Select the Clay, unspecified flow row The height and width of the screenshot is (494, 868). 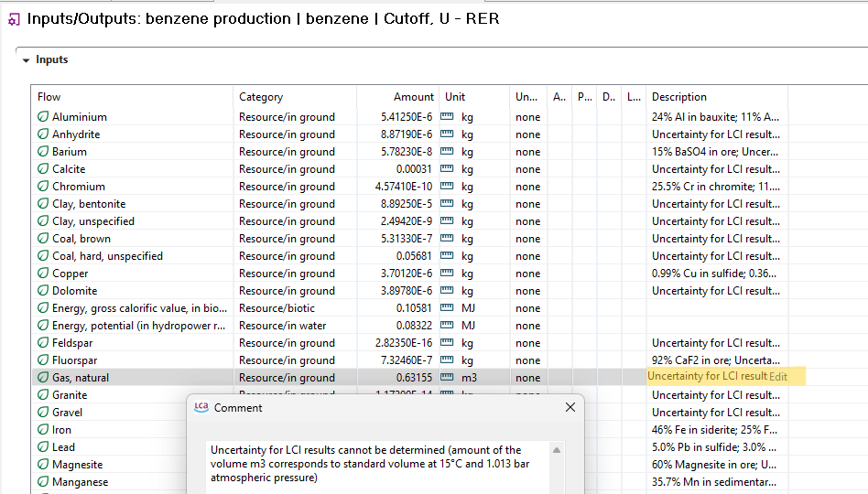click(x=409, y=221)
